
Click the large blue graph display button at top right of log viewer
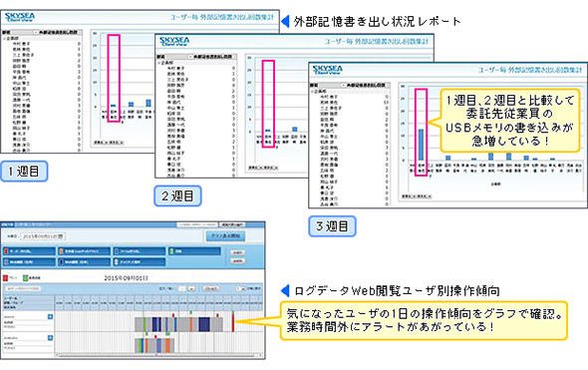tap(225, 236)
